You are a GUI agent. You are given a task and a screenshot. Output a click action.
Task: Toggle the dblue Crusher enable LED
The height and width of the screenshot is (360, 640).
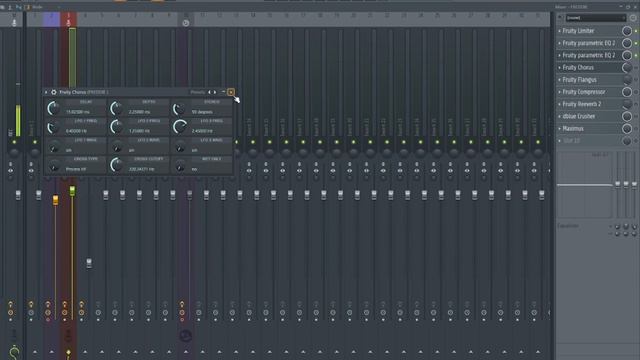point(636,117)
